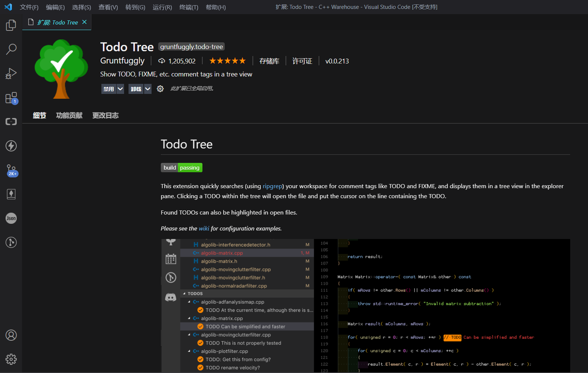The image size is (588, 373).
Task: Click the 1,205,902 install count
Action: (x=182, y=61)
